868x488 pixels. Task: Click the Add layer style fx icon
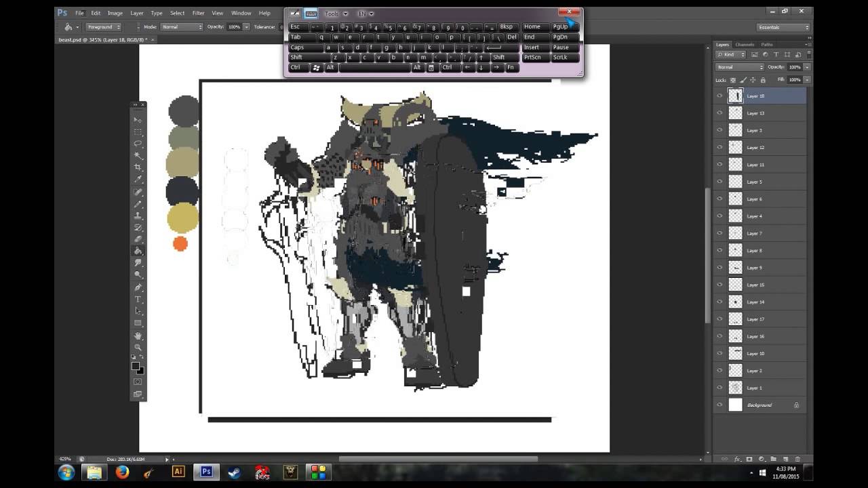[x=737, y=459]
